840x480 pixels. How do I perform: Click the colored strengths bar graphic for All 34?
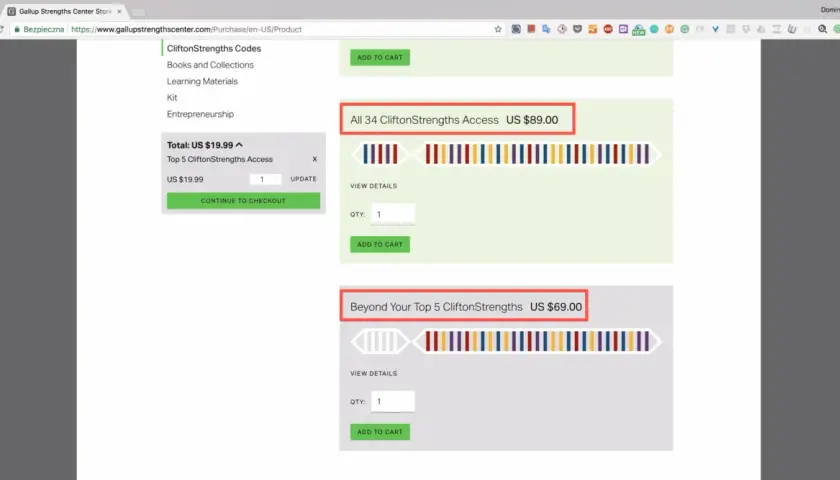(506, 154)
